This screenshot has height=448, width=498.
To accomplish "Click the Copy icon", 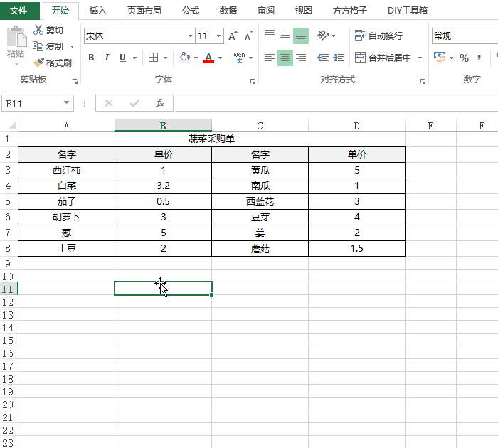I will pos(38,46).
